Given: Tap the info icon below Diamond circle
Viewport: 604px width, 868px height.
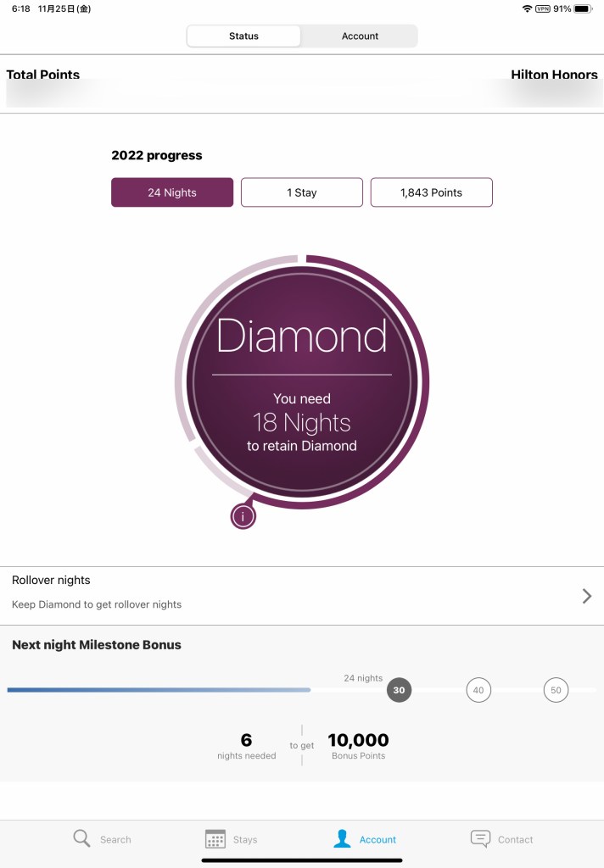Looking at the screenshot, I should click(243, 516).
